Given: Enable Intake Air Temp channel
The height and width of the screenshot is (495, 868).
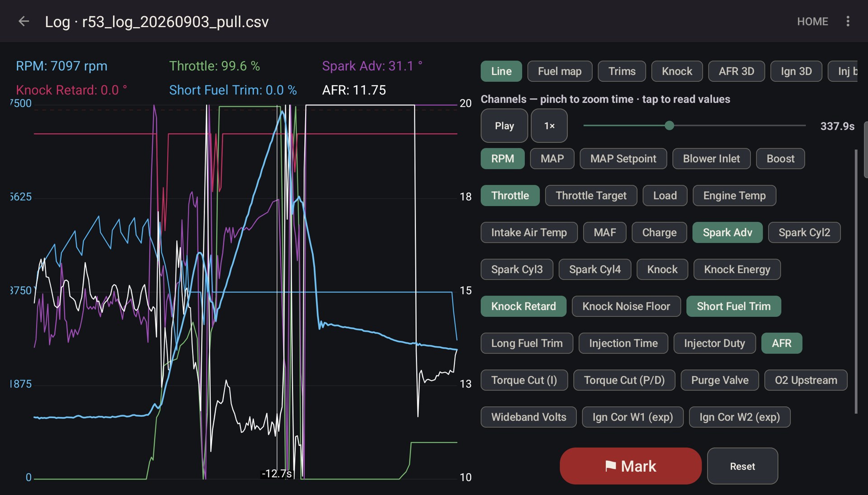Looking at the screenshot, I should click(529, 232).
